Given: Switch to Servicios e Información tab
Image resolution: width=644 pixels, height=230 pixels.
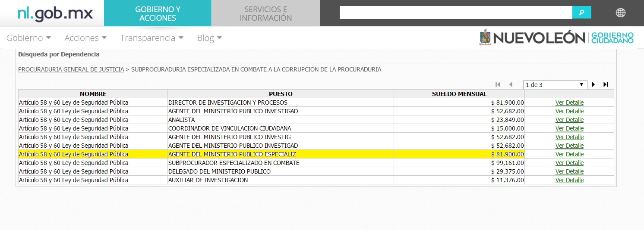Looking at the screenshot, I should (x=266, y=13).
